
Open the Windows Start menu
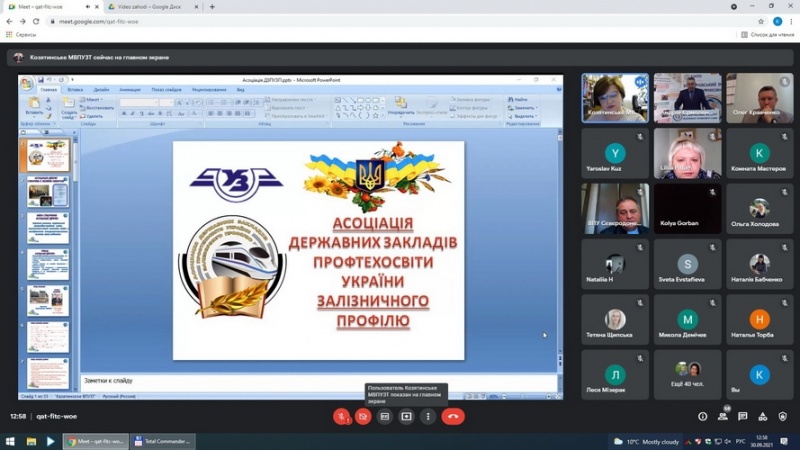pyautogui.click(x=9, y=440)
